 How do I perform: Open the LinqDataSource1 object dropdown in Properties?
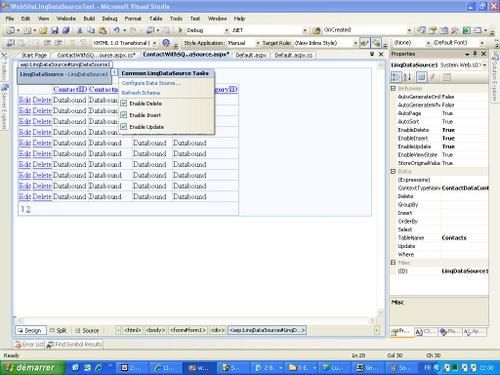point(484,65)
